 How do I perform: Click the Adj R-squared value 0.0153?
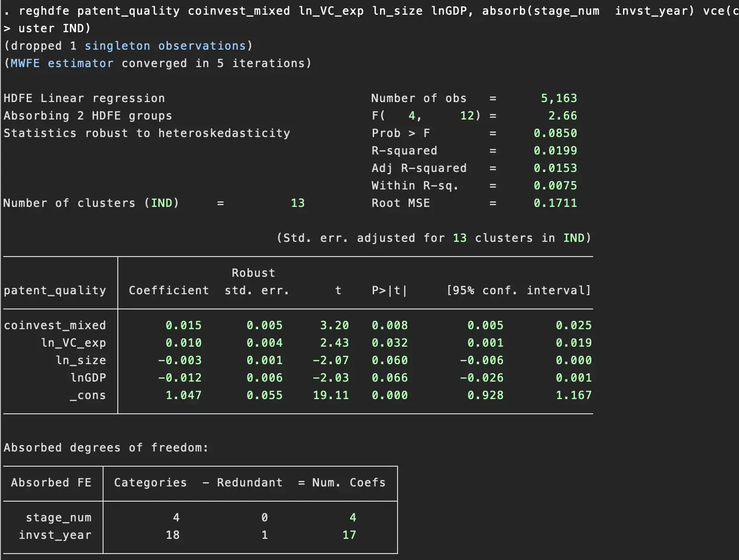(x=555, y=168)
